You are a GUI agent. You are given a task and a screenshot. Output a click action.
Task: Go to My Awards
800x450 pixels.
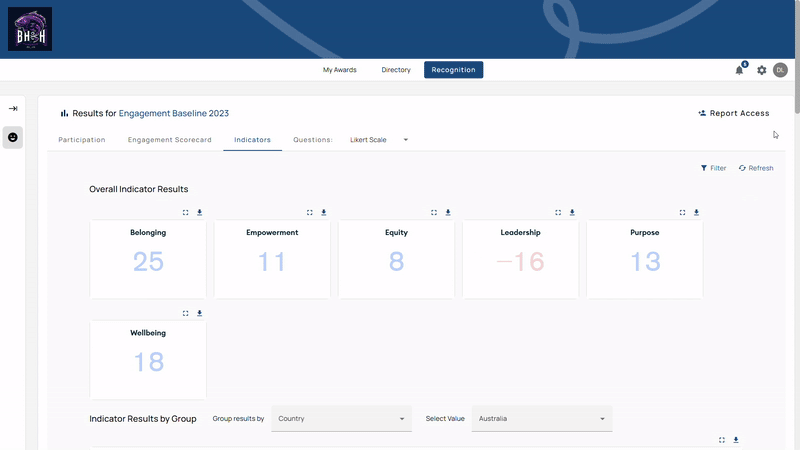tap(340, 70)
